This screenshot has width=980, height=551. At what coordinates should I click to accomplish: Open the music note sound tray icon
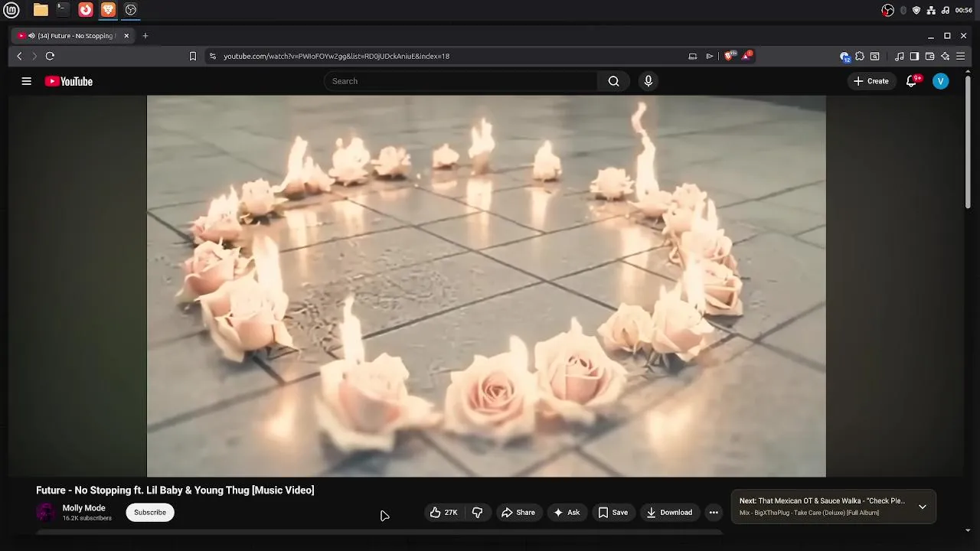click(x=946, y=10)
